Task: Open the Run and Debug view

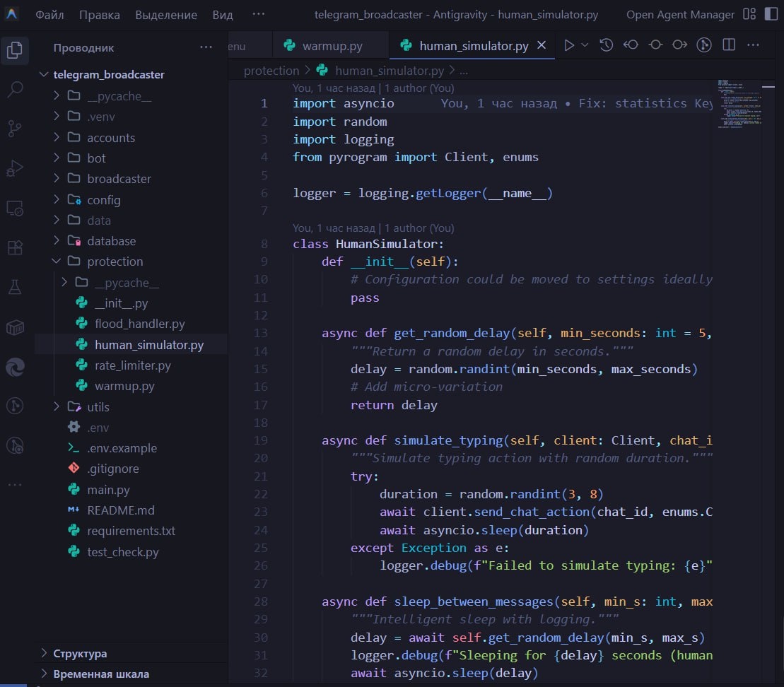Action: 15,168
